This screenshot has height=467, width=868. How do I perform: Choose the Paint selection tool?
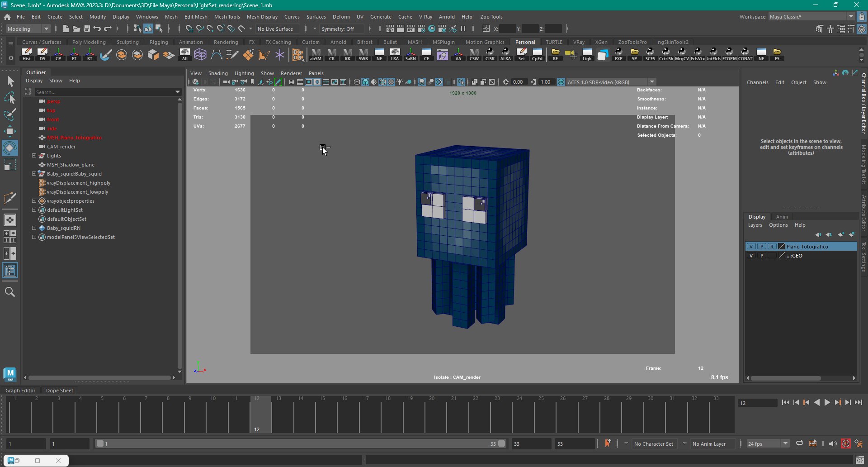[x=9, y=114]
